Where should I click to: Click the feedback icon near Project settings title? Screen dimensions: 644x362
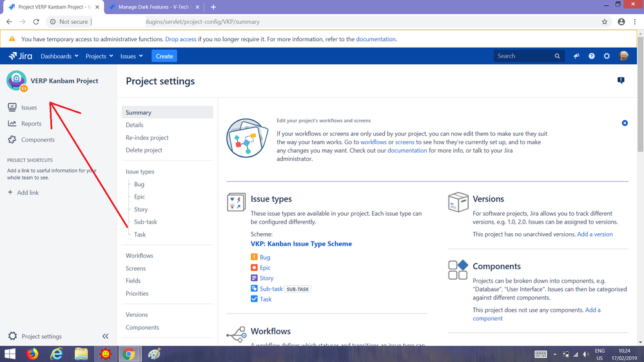(621, 81)
